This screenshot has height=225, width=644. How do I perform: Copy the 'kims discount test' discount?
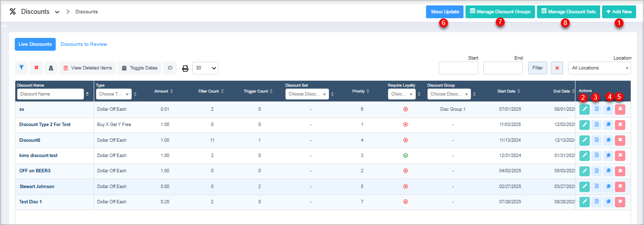coord(608,156)
